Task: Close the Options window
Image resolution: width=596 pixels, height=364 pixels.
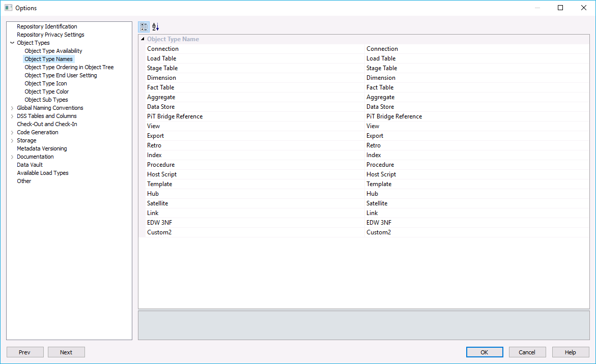Action: 584,8
